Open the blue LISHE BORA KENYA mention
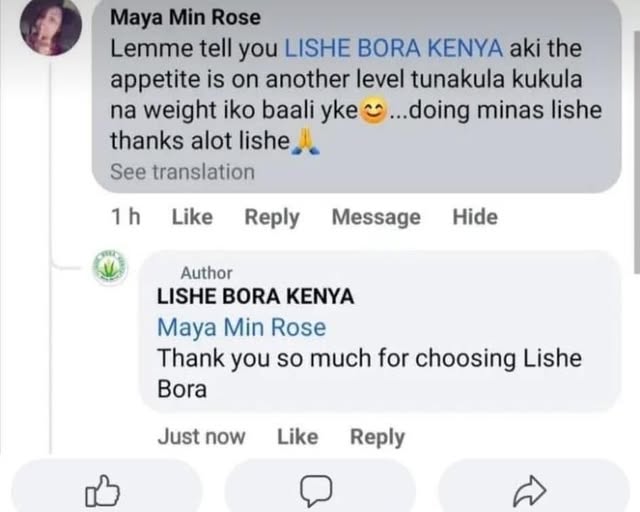 [395, 48]
